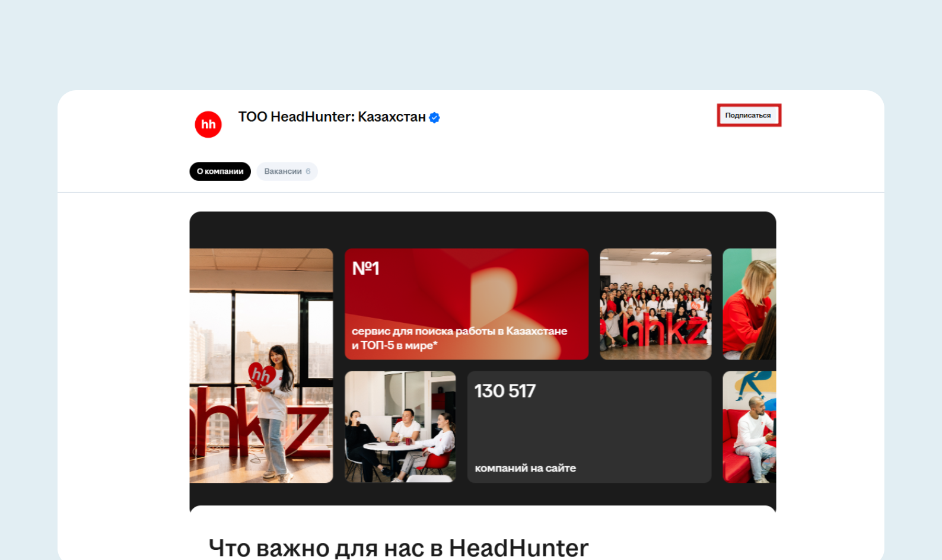Image resolution: width=942 pixels, height=560 pixels.
Task: Click the vacancies count number 6
Action: [308, 171]
